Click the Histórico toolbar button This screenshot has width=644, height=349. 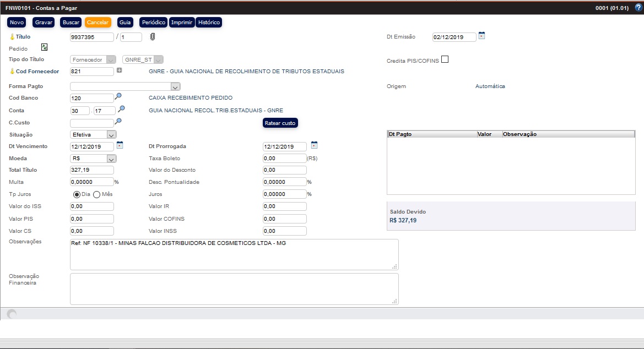pos(209,23)
